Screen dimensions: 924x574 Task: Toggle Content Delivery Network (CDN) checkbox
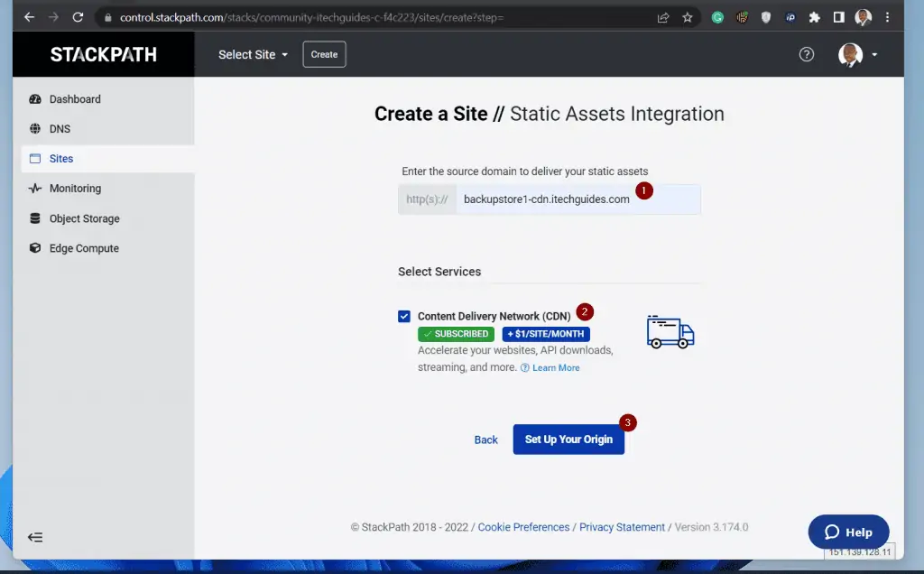[403, 317]
